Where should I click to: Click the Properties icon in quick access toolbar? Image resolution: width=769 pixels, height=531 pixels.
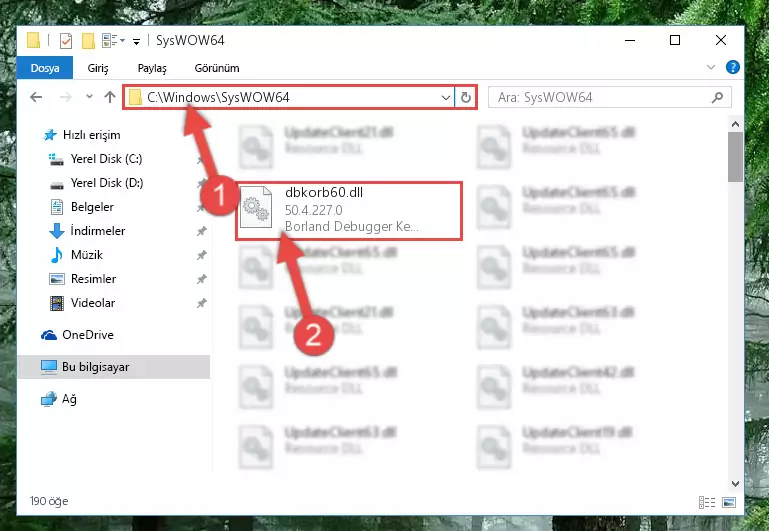tap(66, 41)
